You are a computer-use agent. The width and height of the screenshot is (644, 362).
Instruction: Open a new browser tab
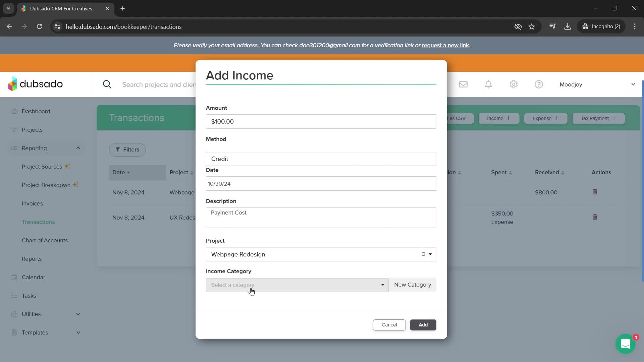point(122,8)
